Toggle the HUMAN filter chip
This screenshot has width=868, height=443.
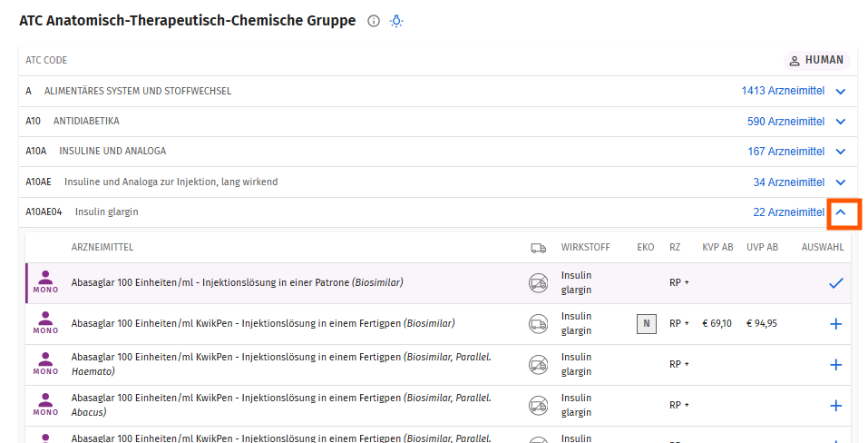click(x=816, y=60)
